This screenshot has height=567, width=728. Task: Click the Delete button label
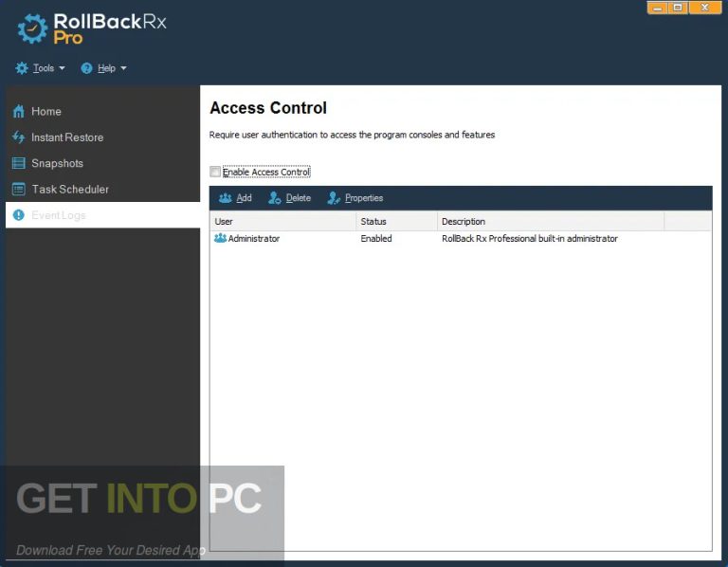pyautogui.click(x=298, y=198)
